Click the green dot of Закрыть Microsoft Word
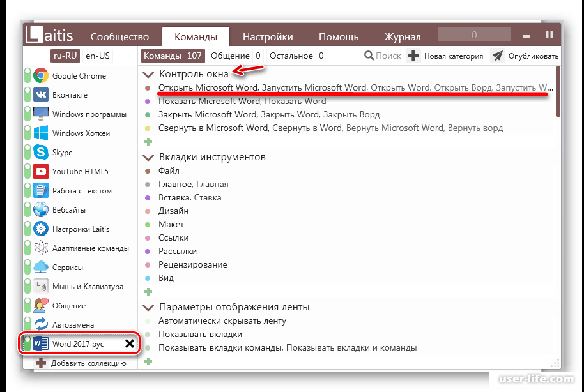Screen dimensions: 584x392 (x=148, y=115)
